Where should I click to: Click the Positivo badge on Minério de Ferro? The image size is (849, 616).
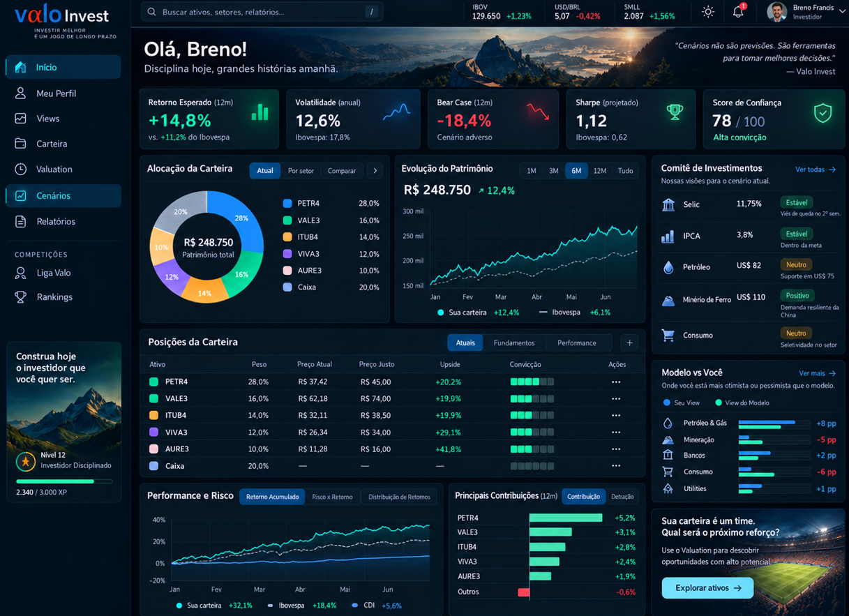point(797,296)
